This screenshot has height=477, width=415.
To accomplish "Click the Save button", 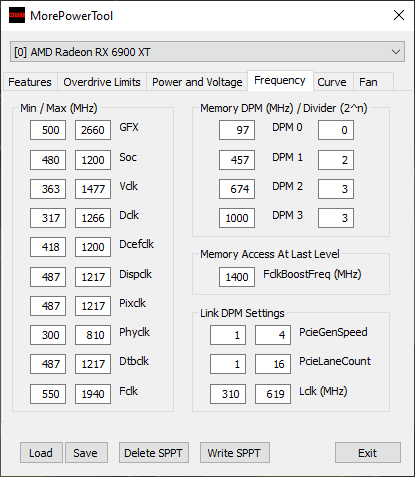I will click(86, 453).
